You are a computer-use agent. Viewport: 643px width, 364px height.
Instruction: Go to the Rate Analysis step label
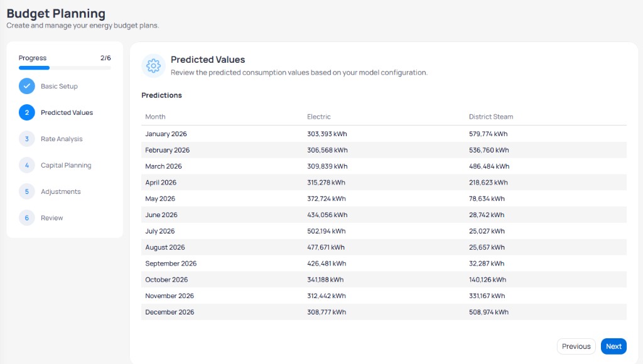pos(62,139)
